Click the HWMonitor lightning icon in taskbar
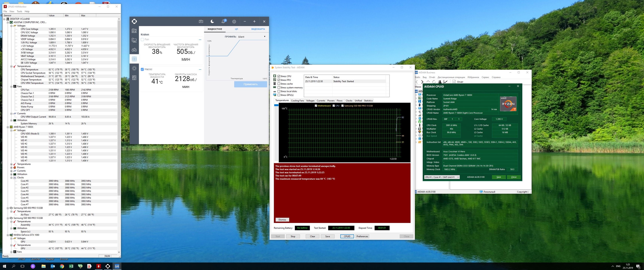 [99, 266]
